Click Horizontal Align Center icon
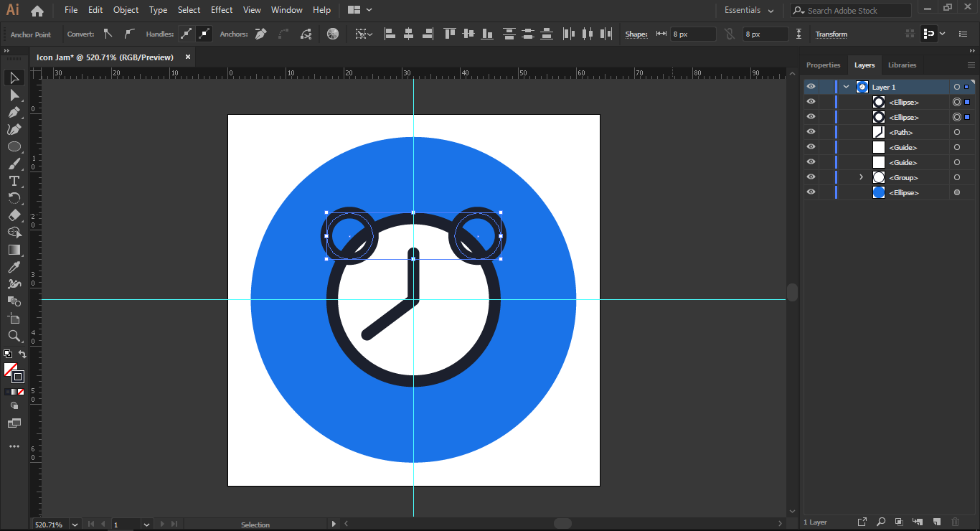Screen dimensions: 980x531 pyautogui.click(x=409, y=34)
